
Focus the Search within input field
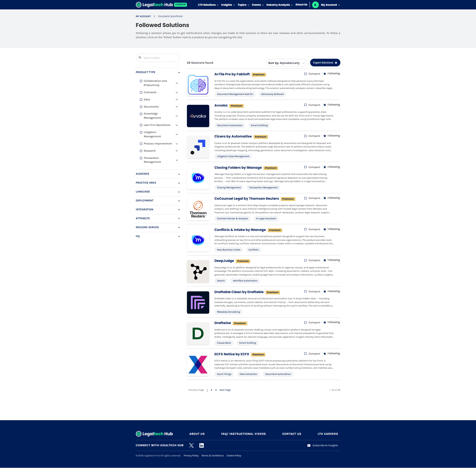point(157,58)
